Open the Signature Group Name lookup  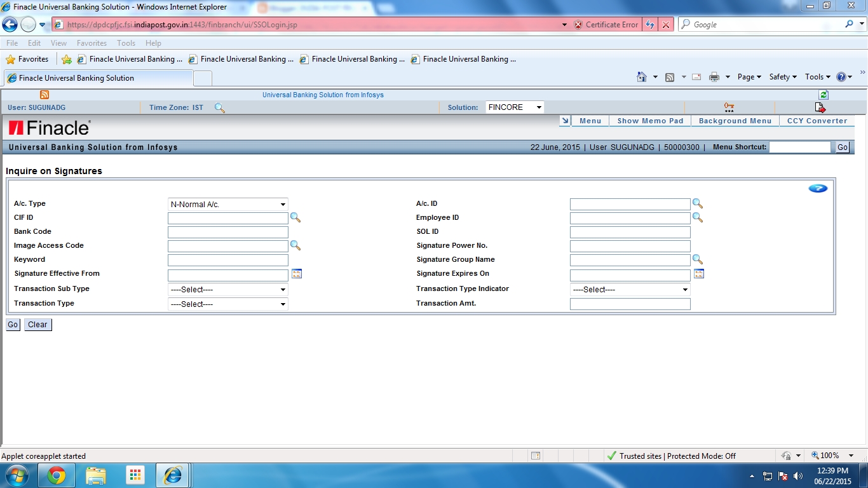[698, 259]
